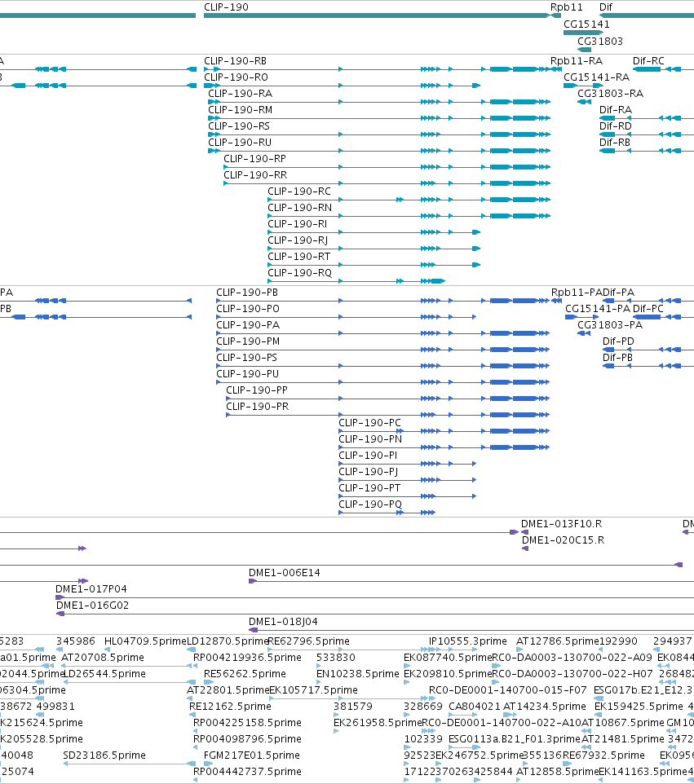Select protein CLIP-190-PB
Screen dimensions: 694x784
[x=247, y=293]
